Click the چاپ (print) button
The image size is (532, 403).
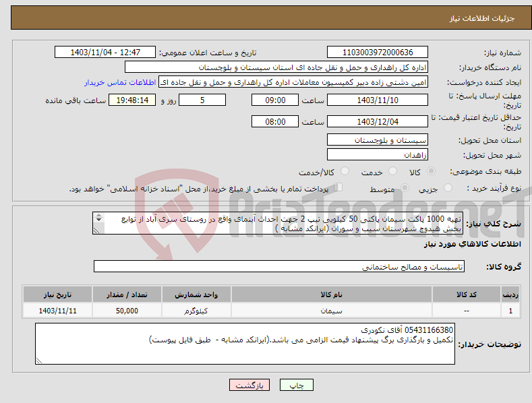297,385
